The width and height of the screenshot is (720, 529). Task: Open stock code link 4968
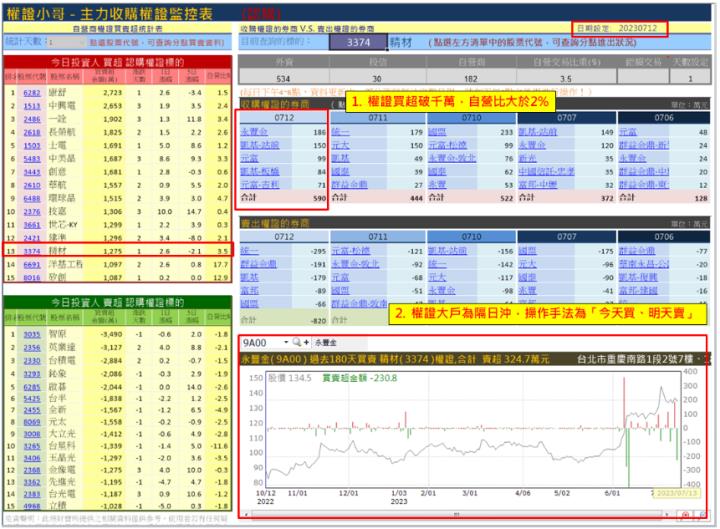click(32, 506)
